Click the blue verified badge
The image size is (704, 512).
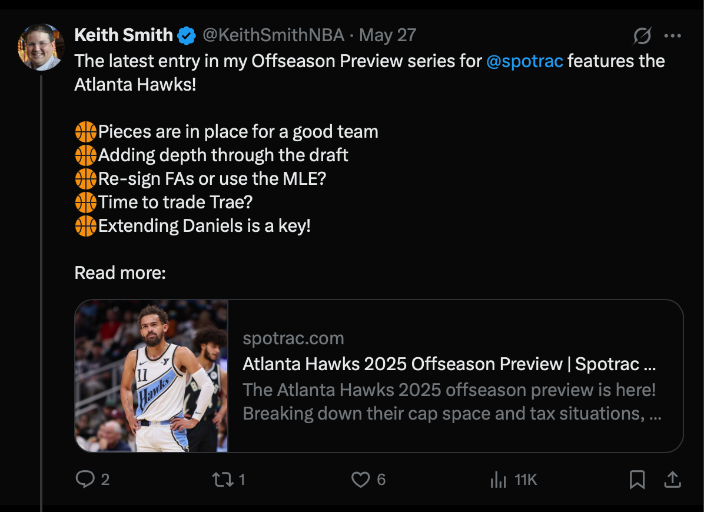click(x=187, y=36)
